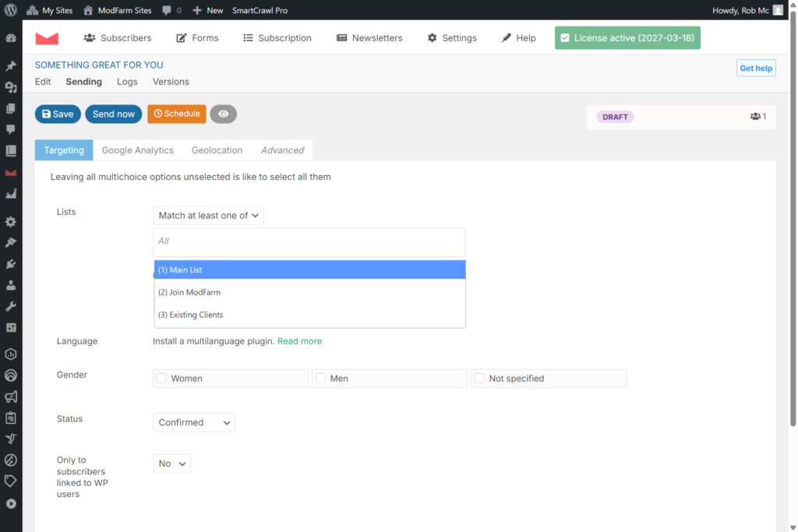The image size is (798, 532).
Task: Check the Women gender checkbox
Action: pyautogui.click(x=162, y=379)
